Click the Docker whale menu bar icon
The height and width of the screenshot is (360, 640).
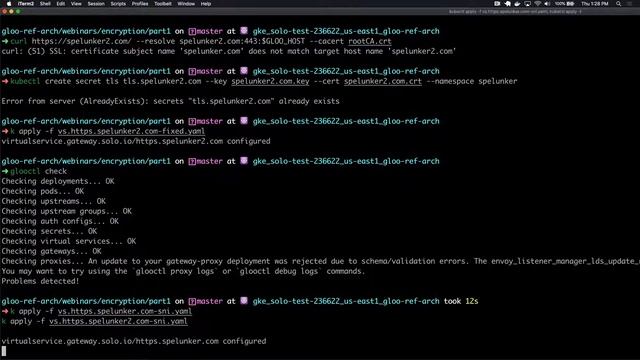[x=517, y=4]
